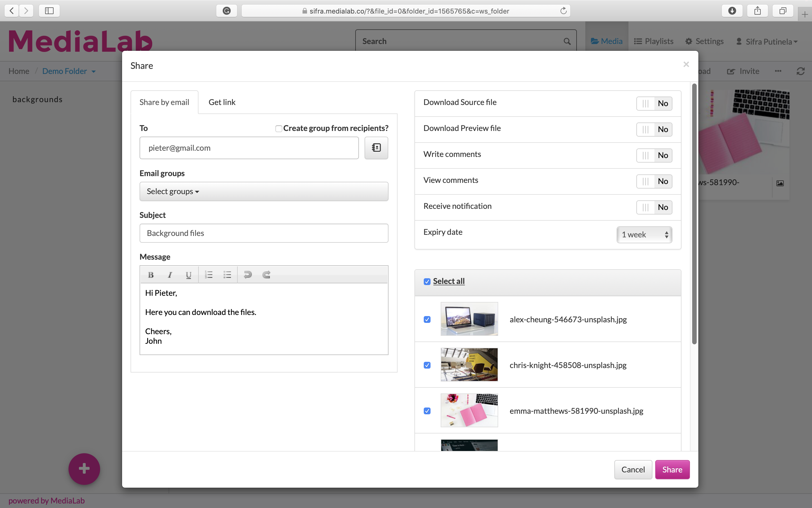The width and height of the screenshot is (812, 508).
Task: Click the image type icon on thumbnail
Action: point(780,183)
